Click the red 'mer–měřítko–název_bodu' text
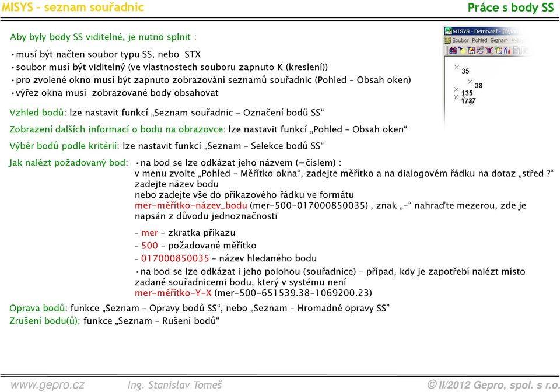 pos(191,205)
